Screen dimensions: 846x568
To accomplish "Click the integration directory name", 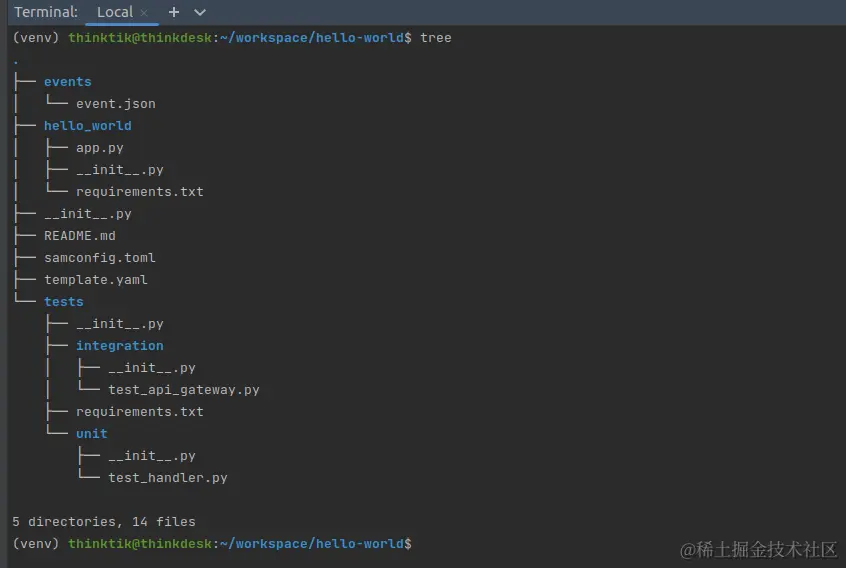I will tap(119, 346).
